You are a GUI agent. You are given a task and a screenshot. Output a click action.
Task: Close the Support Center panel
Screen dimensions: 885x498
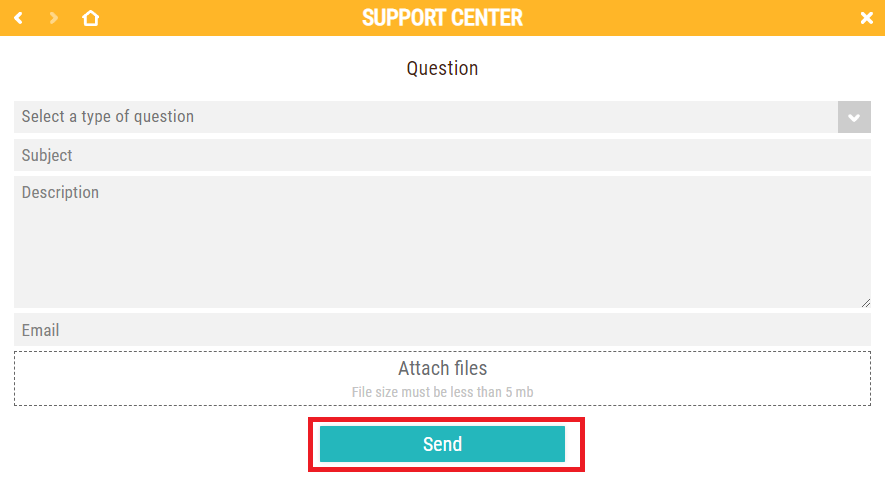click(x=866, y=18)
